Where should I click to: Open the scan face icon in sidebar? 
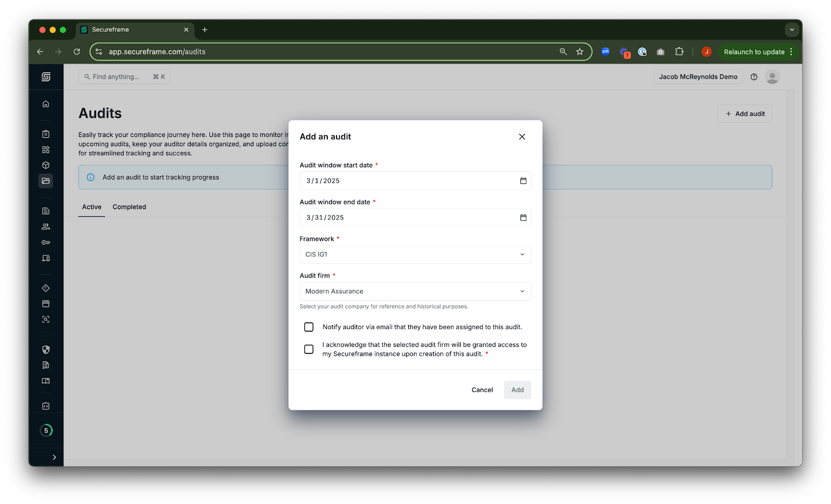(x=46, y=319)
